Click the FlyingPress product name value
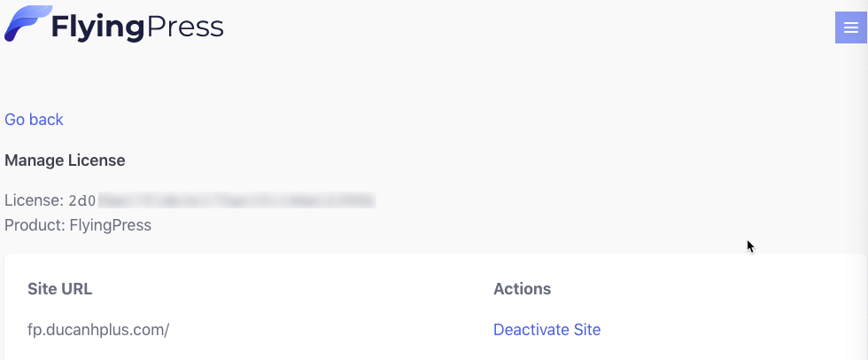The height and width of the screenshot is (360, 868). click(111, 225)
